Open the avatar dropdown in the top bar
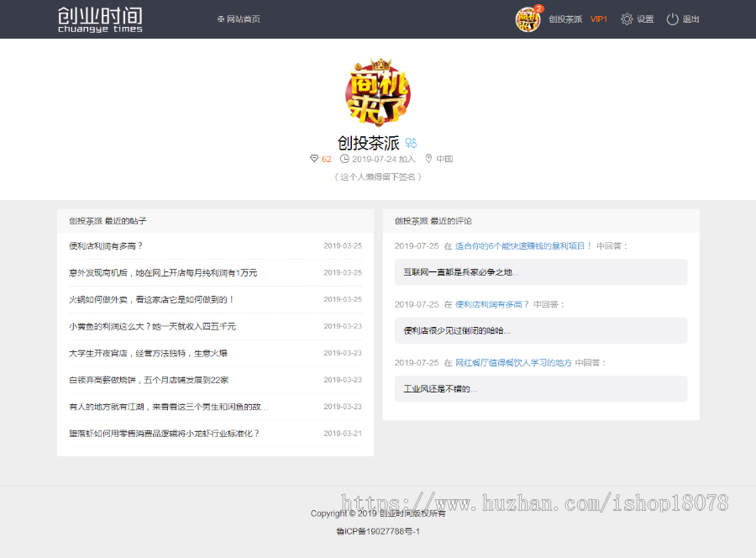Viewport: 756px width, 558px height. (528, 18)
